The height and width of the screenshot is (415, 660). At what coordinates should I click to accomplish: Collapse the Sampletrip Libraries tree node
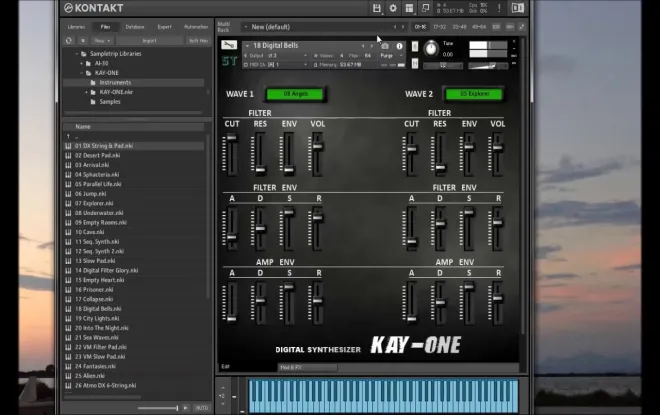(x=77, y=54)
